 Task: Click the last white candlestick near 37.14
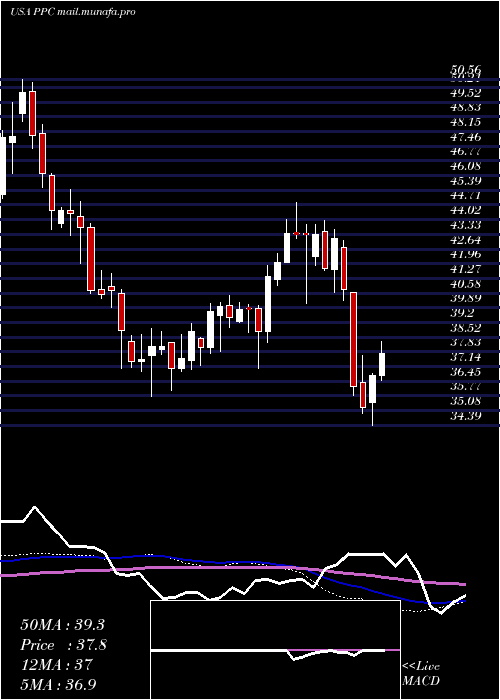click(382, 364)
